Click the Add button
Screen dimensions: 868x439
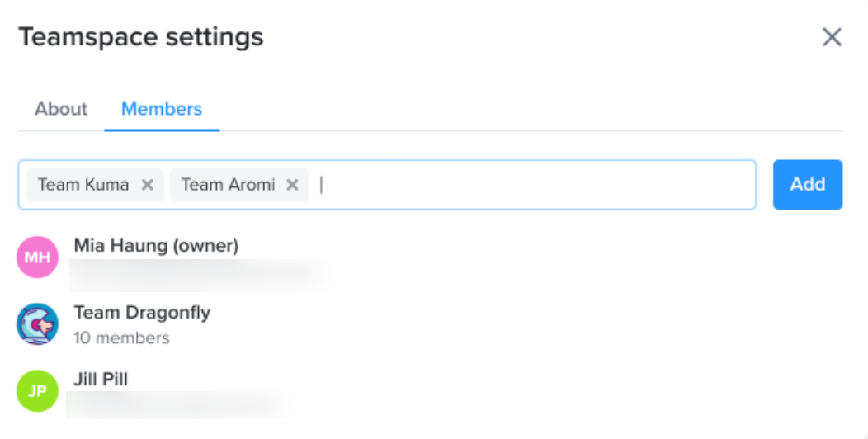(x=808, y=185)
